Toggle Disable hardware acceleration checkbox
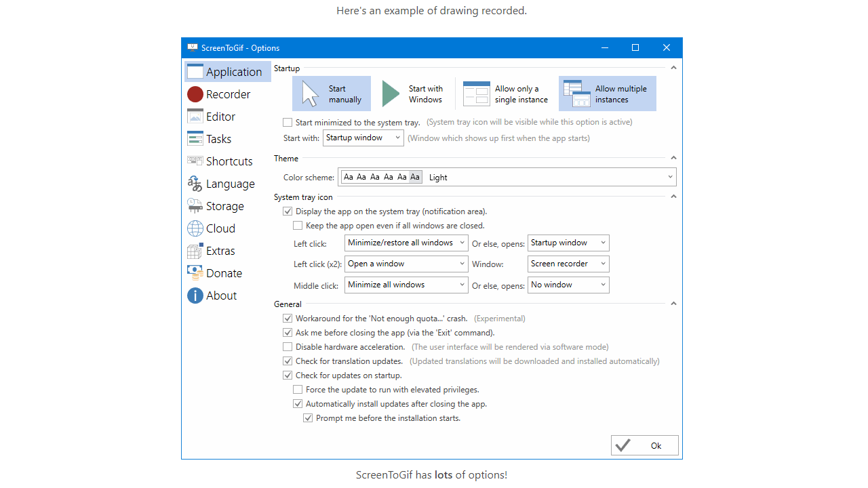The height and width of the screenshot is (488, 868). pyautogui.click(x=288, y=347)
